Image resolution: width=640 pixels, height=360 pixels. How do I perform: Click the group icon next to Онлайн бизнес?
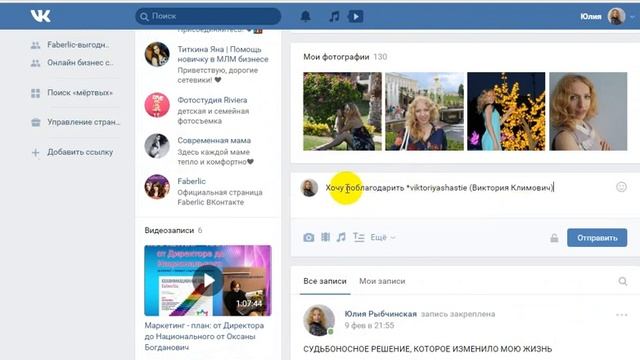click(x=36, y=63)
